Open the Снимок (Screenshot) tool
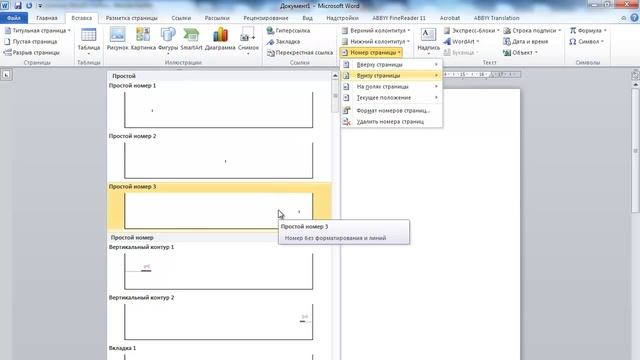Viewport: 640px width, 360px height. [248, 40]
